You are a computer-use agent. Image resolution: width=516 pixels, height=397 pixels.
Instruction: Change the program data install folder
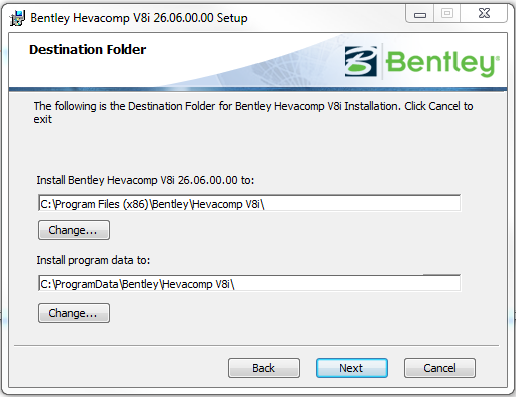coord(74,313)
